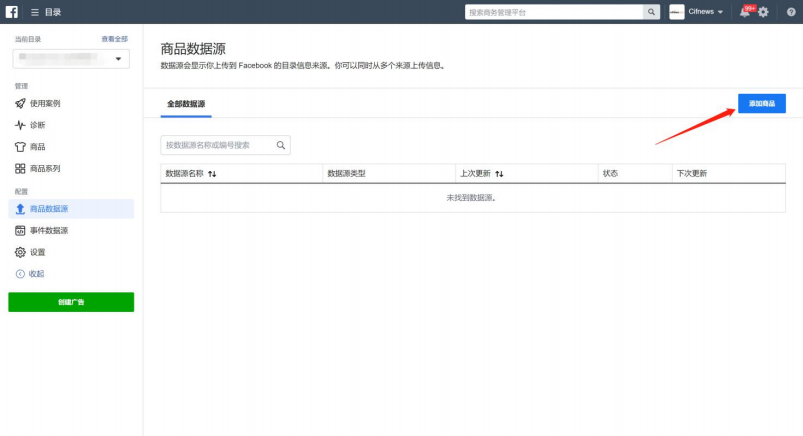Switch to the 全部数据源 tab
The height and width of the screenshot is (436, 803).
[186, 104]
